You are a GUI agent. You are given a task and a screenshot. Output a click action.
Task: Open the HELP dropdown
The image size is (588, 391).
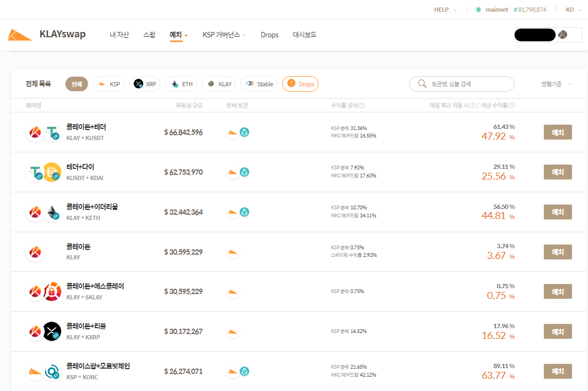(x=445, y=10)
